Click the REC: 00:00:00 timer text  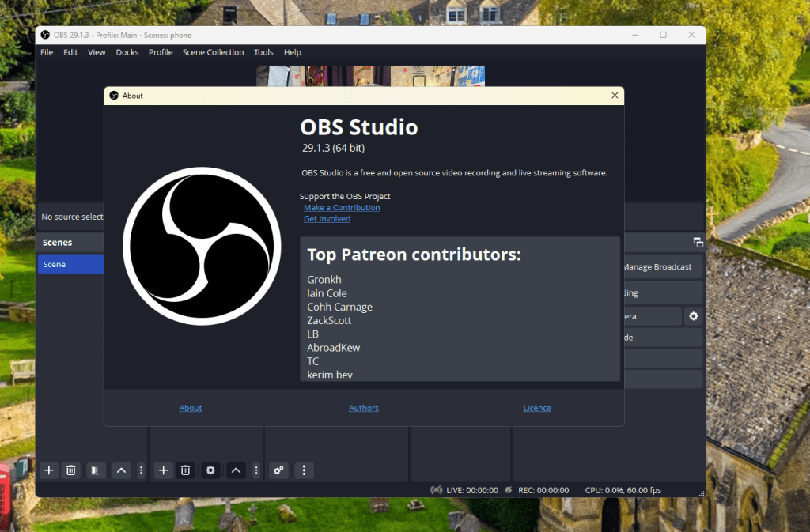[x=543, y=489]
